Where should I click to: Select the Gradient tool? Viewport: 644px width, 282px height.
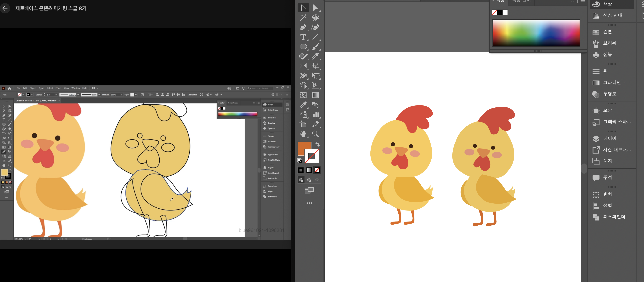[x=315, y=95]
